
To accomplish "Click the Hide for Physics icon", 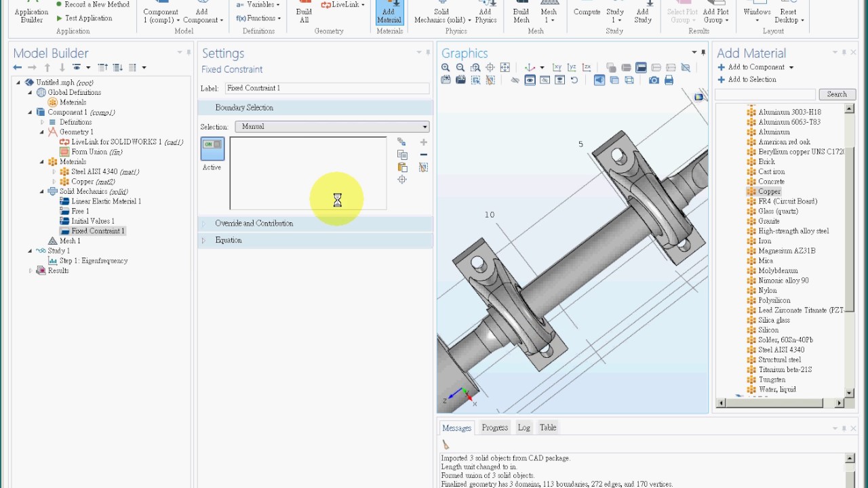I will tap(515, 80).
